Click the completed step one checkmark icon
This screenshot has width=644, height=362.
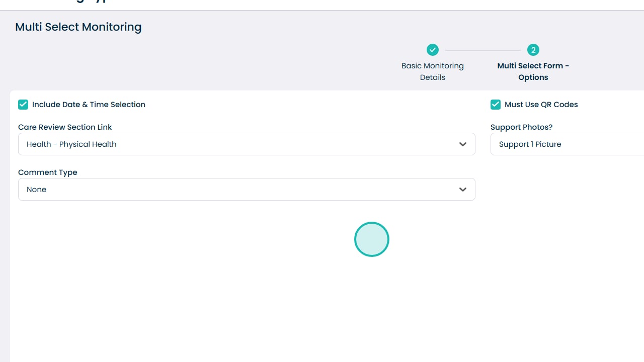pyautogui.click(x=433, y=50)
